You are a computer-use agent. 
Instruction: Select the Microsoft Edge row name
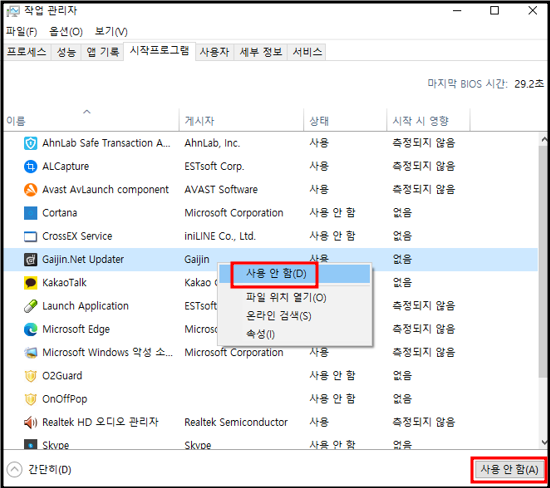pyautogui.click(x=76, y=329)
